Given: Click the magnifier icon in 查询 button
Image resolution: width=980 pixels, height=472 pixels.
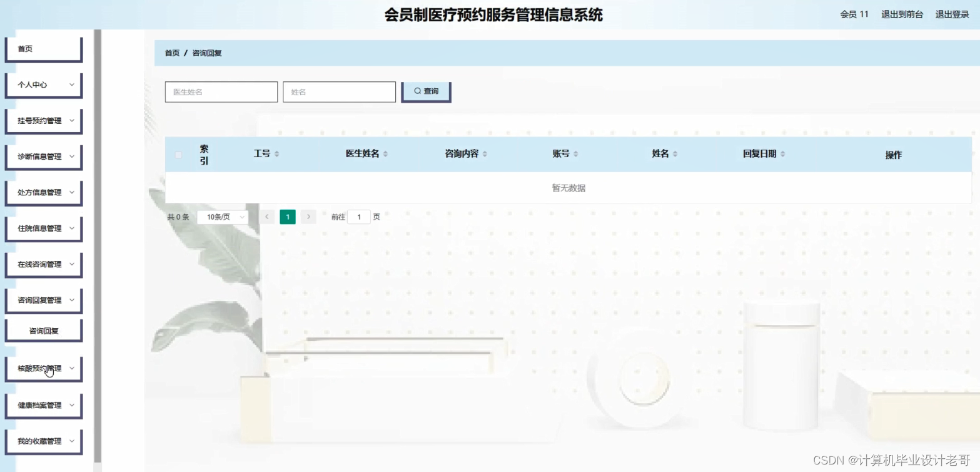Looking at the screenshot, I should (418, 91).
